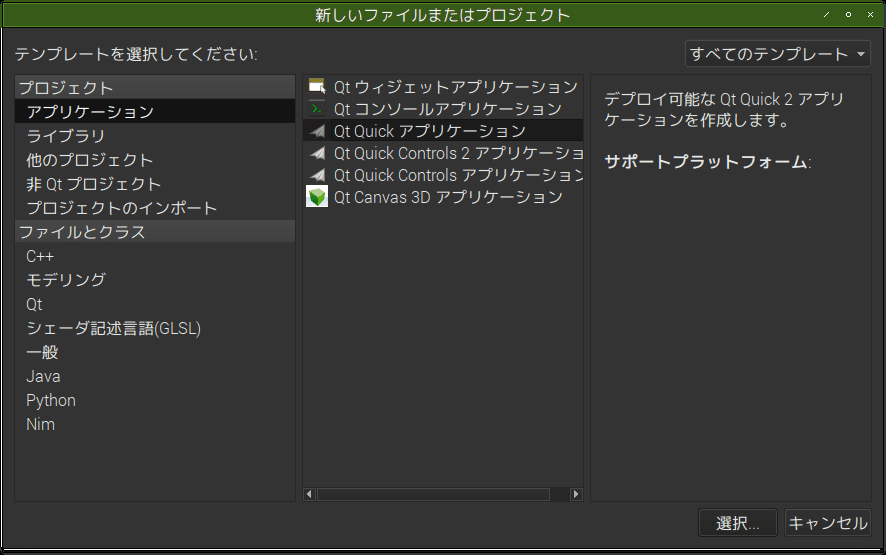Choose Qt Canvas 3D アプリケーション template text
Screen dimensions: 886x555
(x=448, y=197)
